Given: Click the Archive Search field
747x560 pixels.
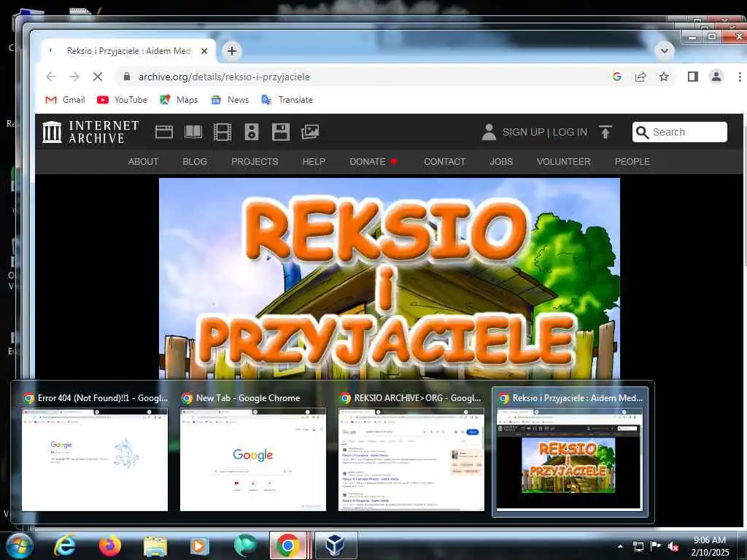Looking at the screenshot, I should (680, 132).
